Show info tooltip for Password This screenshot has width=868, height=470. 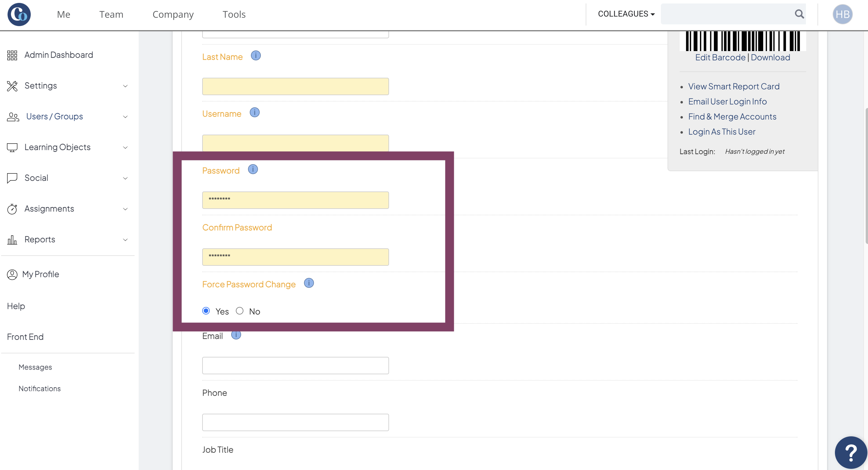click(253, 169)
